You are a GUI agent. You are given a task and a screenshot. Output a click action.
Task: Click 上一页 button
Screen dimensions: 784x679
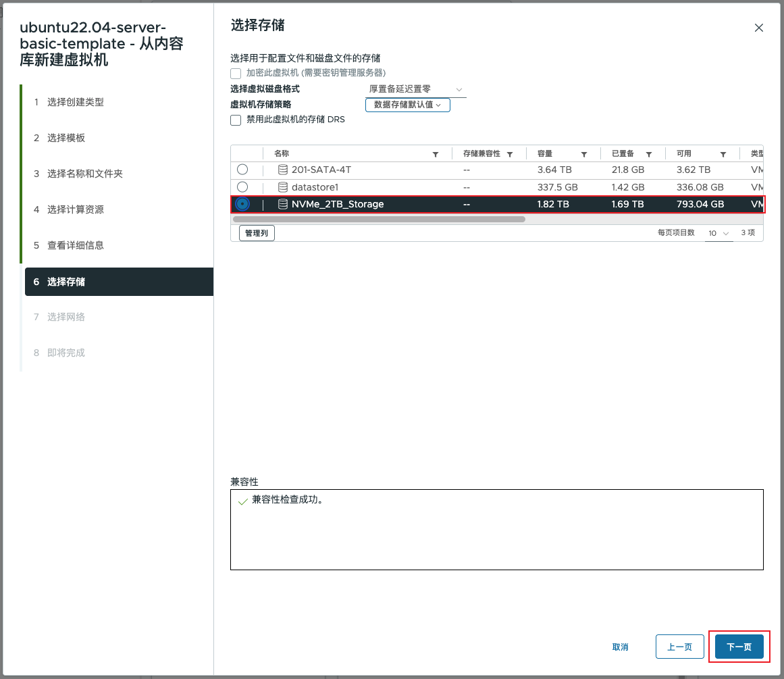[x=680, y=647]
